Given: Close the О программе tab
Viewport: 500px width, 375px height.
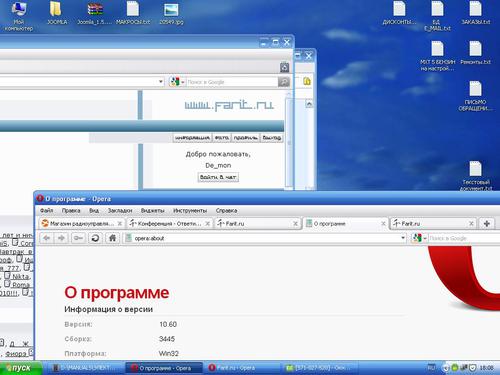Looking at the screenshot, I should (383, 224).
